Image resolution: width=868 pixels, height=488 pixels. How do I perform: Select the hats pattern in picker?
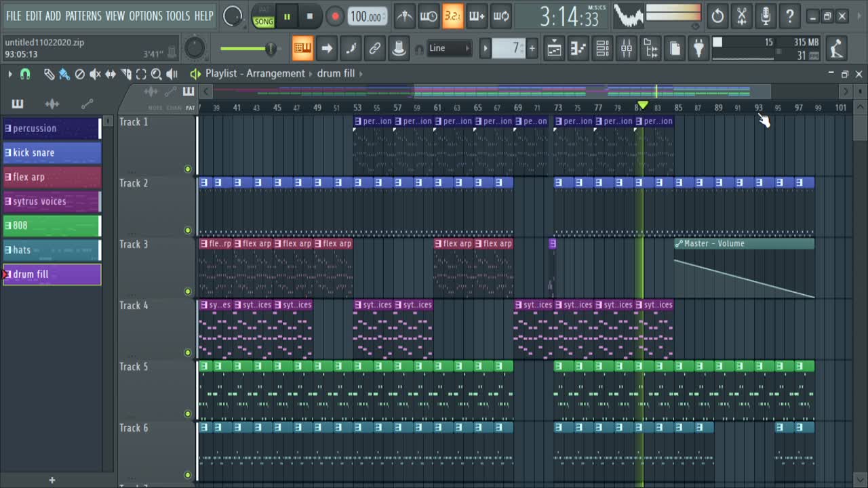coord(52,250)
